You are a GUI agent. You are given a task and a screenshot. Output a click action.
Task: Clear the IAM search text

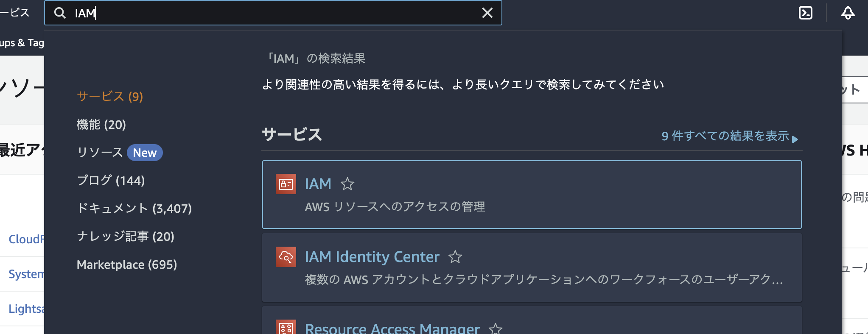487,13
